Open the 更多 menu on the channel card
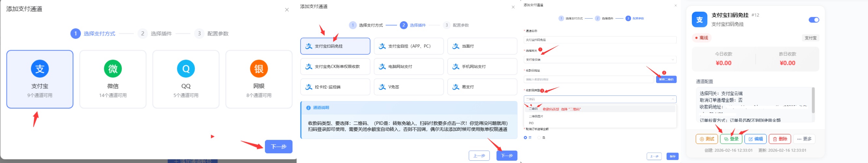This screenshot has width=868, height=163. coord(804,139)
